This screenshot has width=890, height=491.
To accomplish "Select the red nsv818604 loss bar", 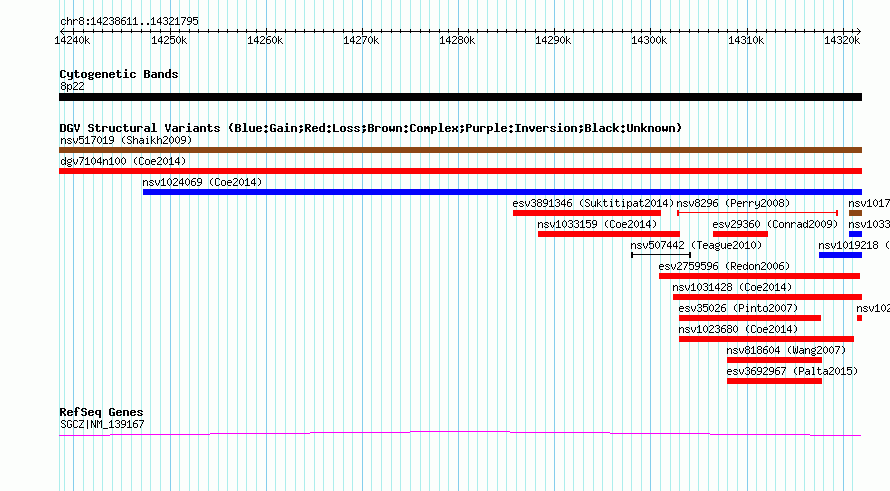I will pos(775,360).
